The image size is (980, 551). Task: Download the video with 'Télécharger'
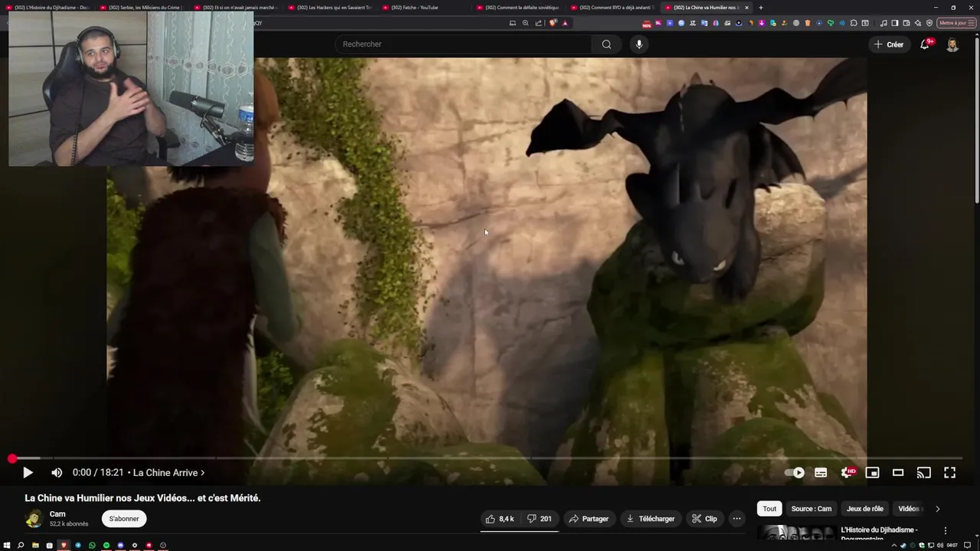[x=651, y=519]
